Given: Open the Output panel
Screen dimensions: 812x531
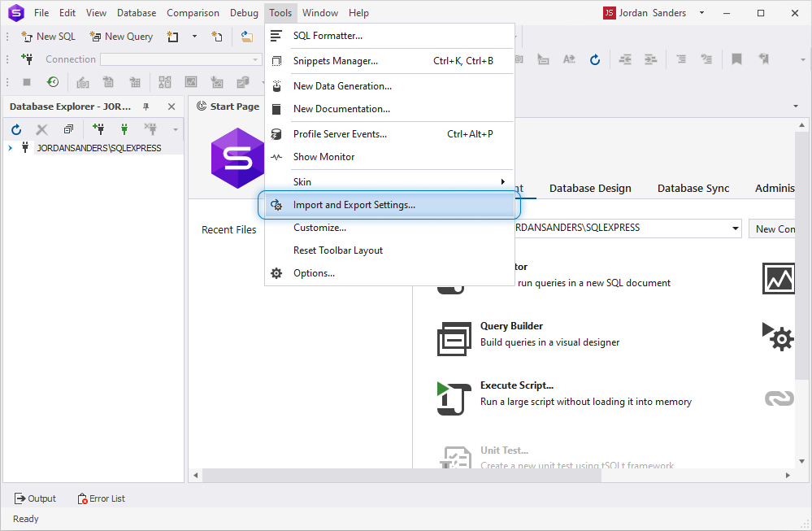Looking at the screenshot, I should [x=35, y=498].
